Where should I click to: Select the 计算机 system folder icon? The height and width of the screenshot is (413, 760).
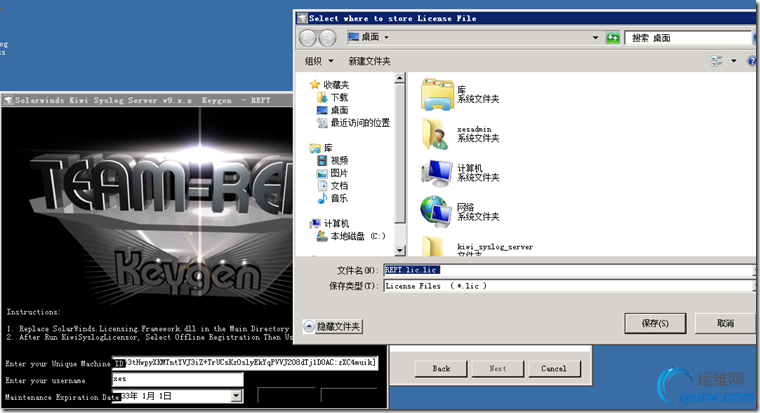point(437,173)
